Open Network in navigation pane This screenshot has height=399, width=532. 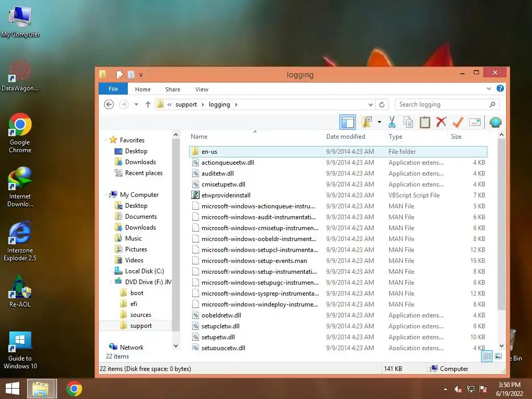point(126,347)
